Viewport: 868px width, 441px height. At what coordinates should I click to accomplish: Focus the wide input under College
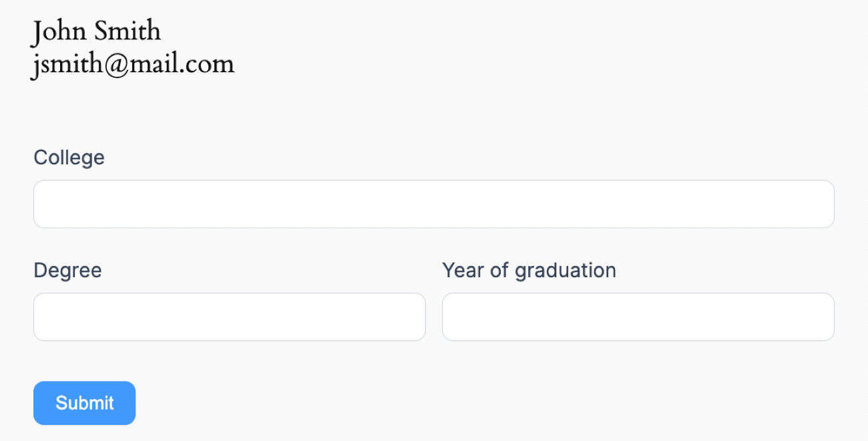[x=434, y=204]
